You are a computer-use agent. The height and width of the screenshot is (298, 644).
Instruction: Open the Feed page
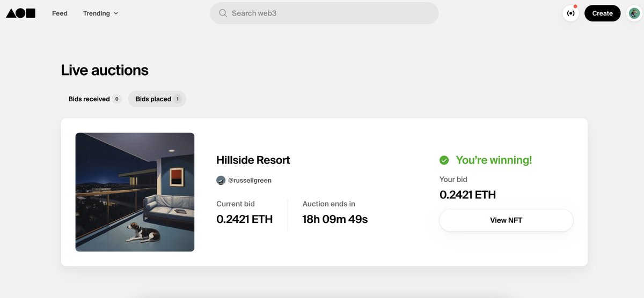coord(60,13)
